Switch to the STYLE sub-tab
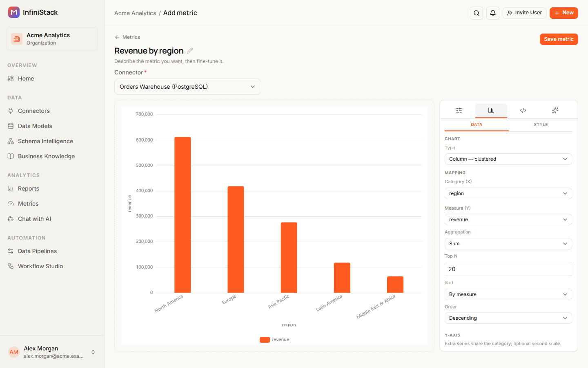The image size is (588, 368). click(x=541, y=125)
